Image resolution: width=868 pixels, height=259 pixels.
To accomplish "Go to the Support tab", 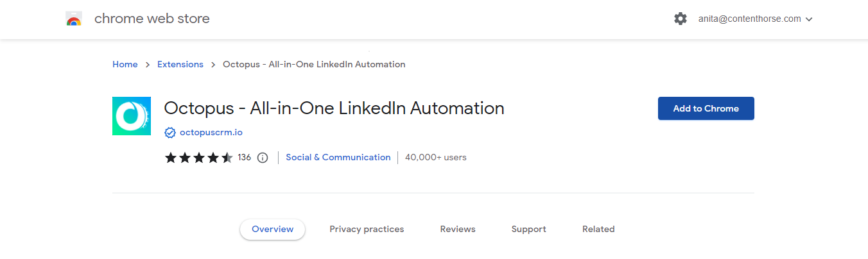I will click(528, 229).
